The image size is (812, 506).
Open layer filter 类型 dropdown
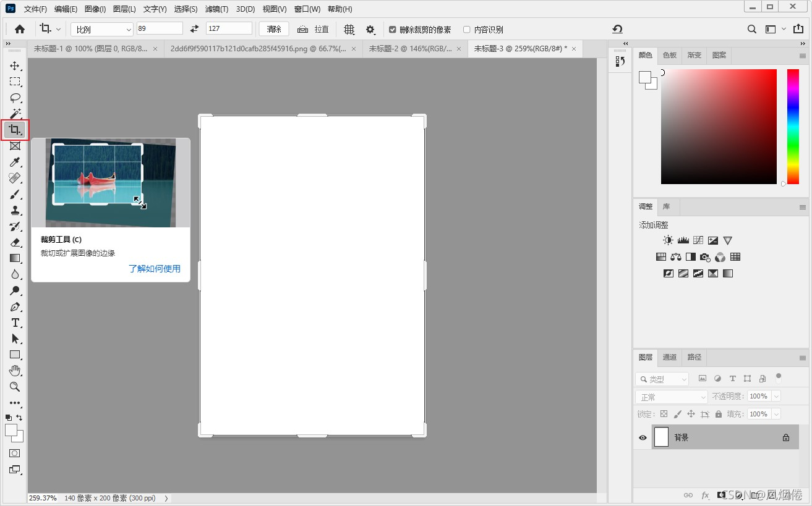(x=662, y=379)
